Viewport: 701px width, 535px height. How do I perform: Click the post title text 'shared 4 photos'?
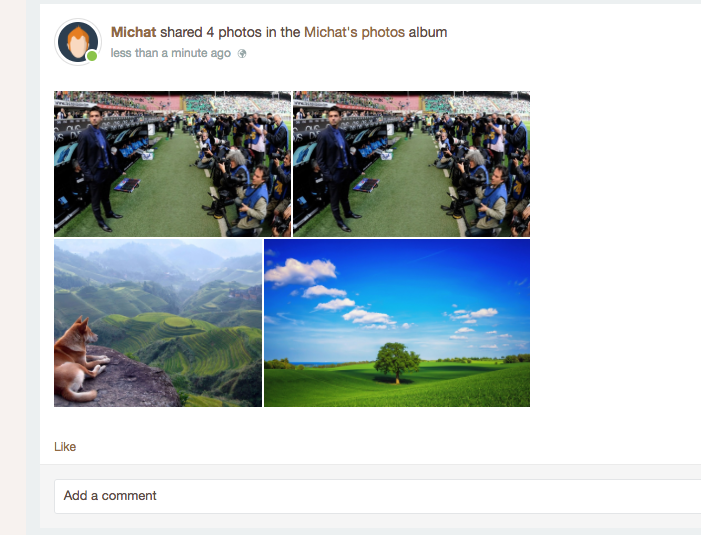211,32
